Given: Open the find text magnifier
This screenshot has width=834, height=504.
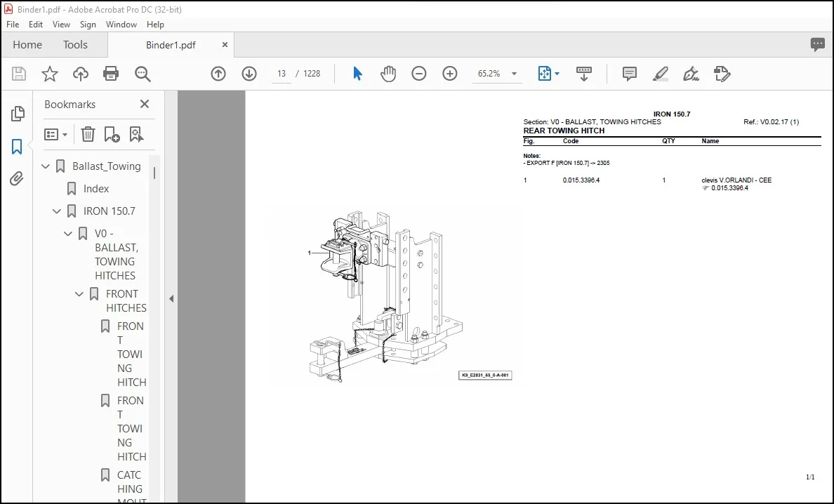Looking at the screenshot, I should (x=143, y=74).
